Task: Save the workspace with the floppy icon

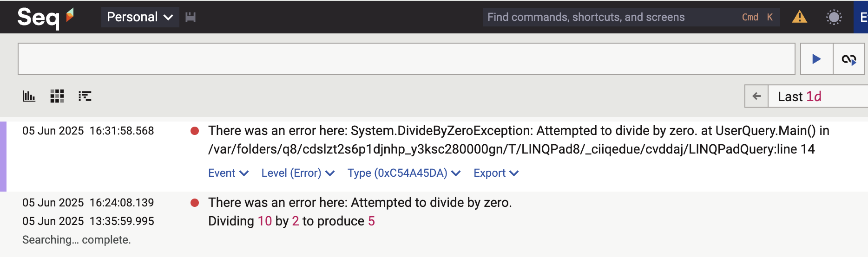Action: [191, 17]
